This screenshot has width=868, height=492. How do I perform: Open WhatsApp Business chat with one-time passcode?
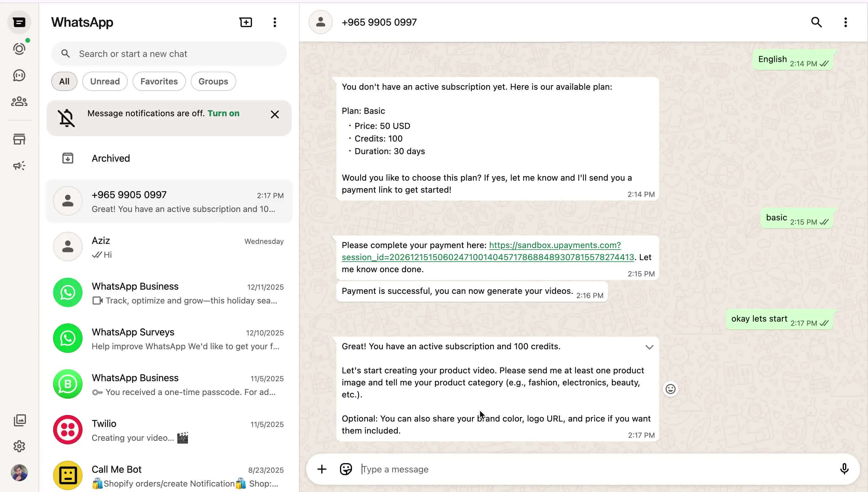(169, 385)
